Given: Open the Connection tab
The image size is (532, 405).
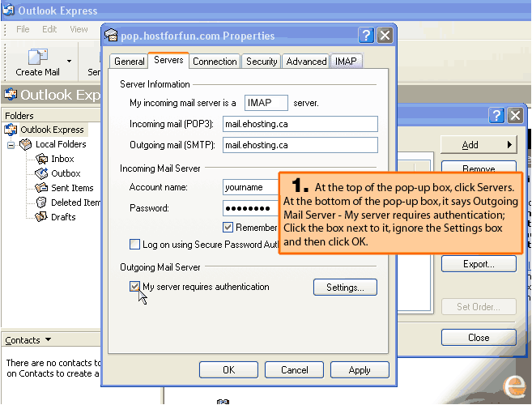Looking at the screenshot, I should click(x=215, y=62).
